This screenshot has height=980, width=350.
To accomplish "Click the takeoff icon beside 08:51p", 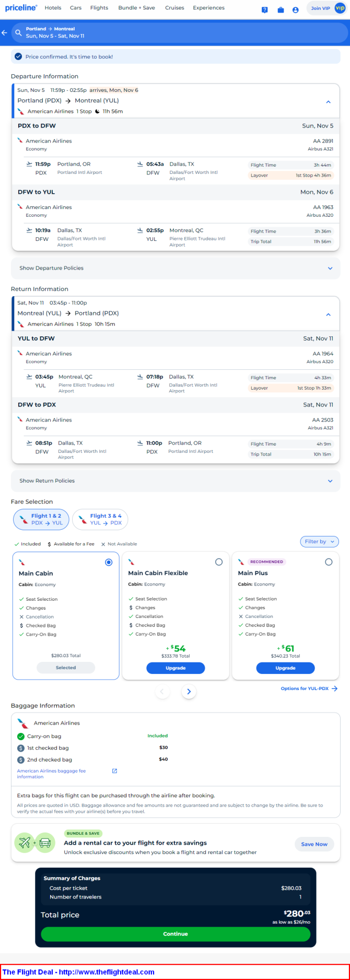I will coord(29,443).
